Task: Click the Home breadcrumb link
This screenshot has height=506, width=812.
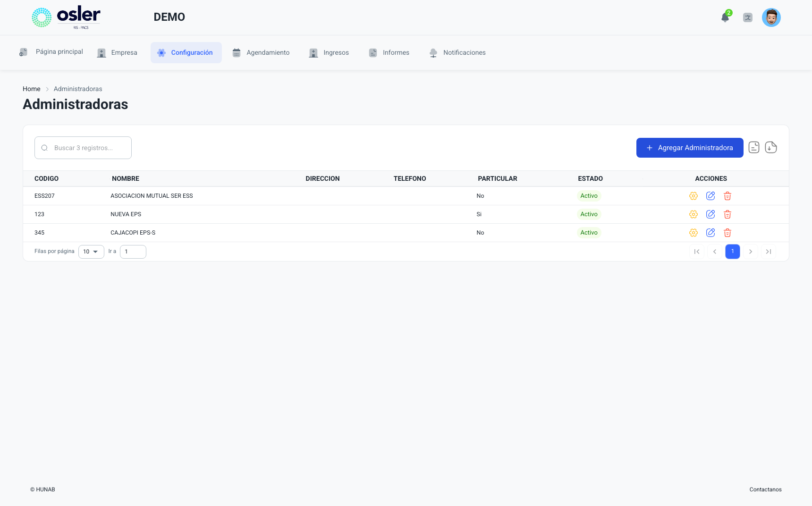Action: pyautogui.click(x=32, y=89)
